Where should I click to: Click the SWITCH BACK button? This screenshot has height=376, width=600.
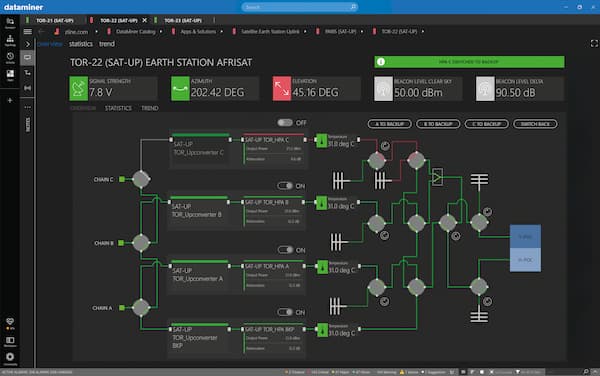535,124
